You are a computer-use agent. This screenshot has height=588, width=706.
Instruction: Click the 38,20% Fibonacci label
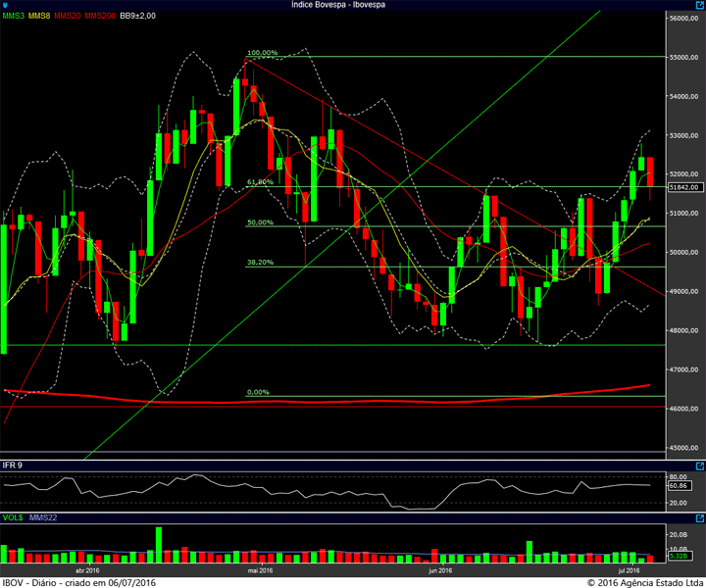pos(260,263)
